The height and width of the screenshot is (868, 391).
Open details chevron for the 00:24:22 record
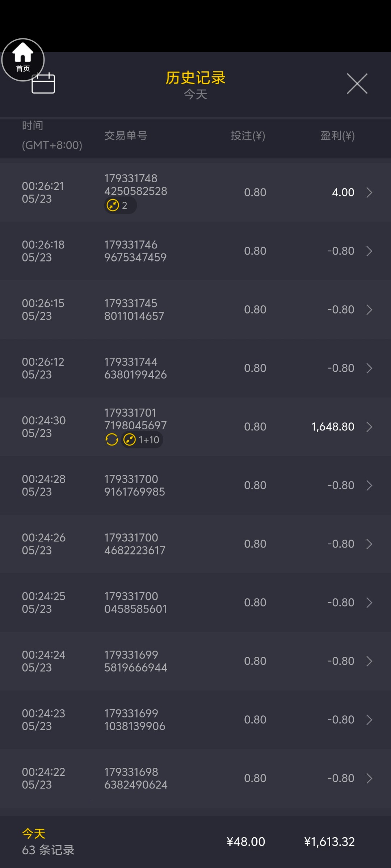pos(369,778)
